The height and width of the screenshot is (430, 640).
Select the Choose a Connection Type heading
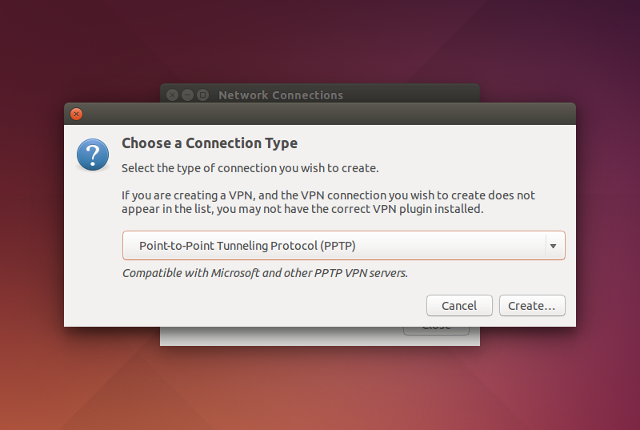pos(209,143)
